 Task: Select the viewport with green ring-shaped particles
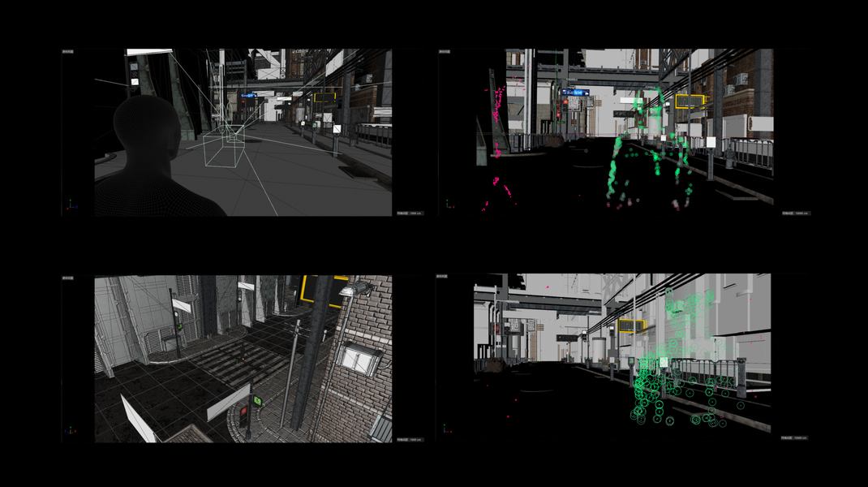tap(622, 357)
